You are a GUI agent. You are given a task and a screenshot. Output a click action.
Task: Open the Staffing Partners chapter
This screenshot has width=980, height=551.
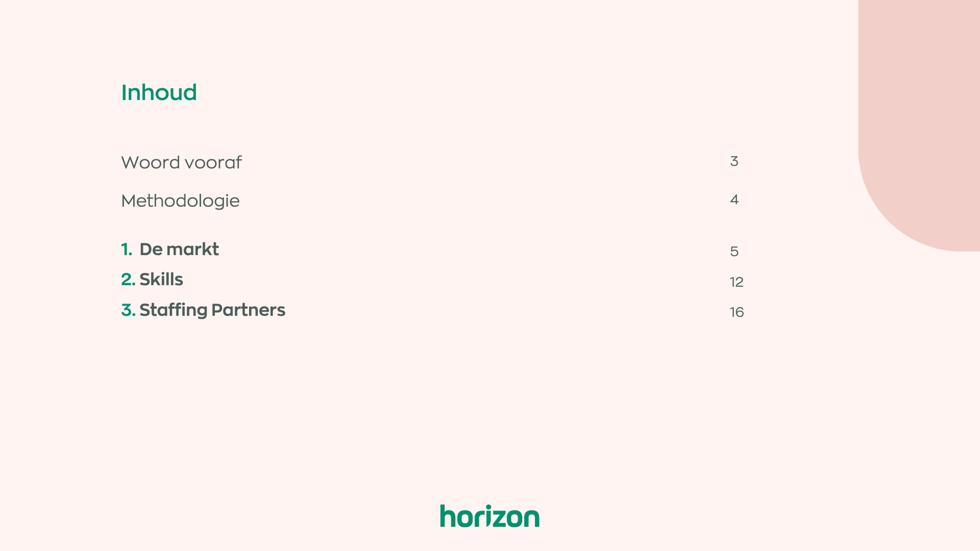click(x=212, y=310)
